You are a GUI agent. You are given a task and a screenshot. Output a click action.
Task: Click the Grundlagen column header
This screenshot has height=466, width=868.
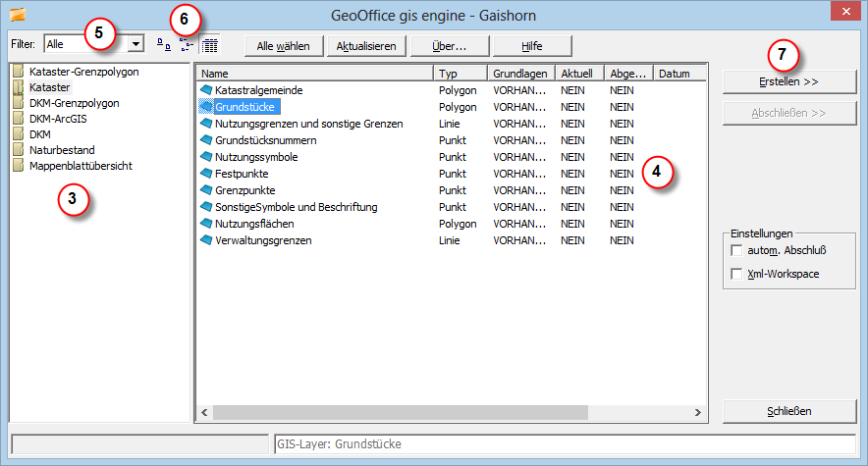[x=521, y=73]
